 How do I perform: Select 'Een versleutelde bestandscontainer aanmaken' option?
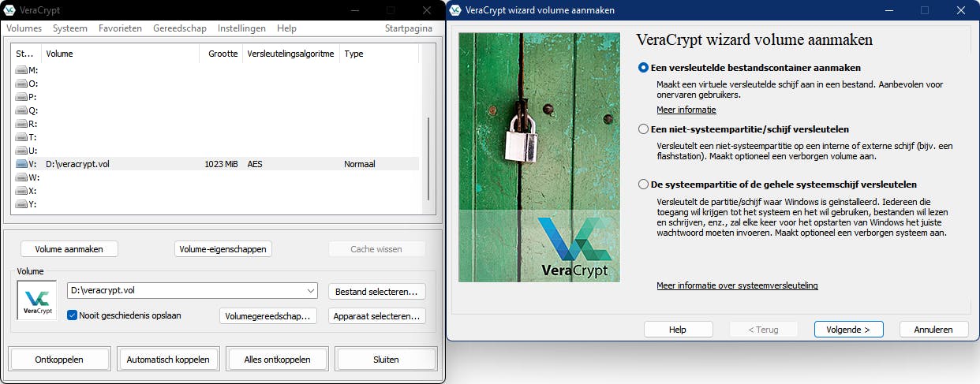[x=643, y=68]
